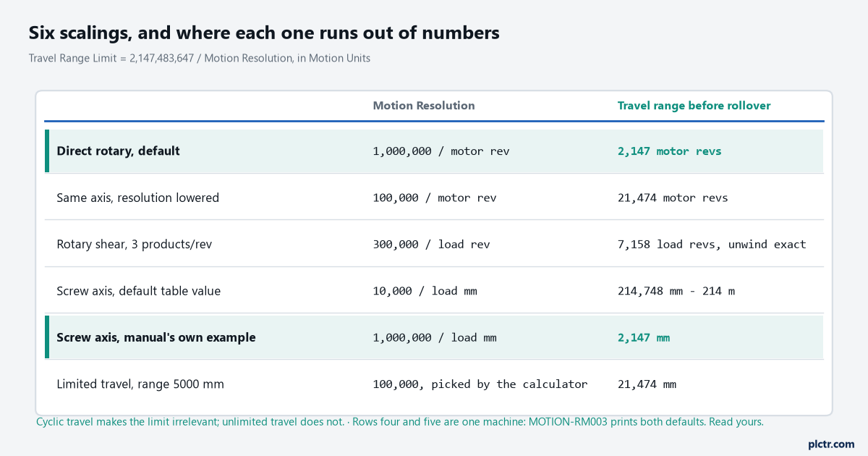Click the subtitle 'Travel Range Limit = 2,147,483,647'

111,59
